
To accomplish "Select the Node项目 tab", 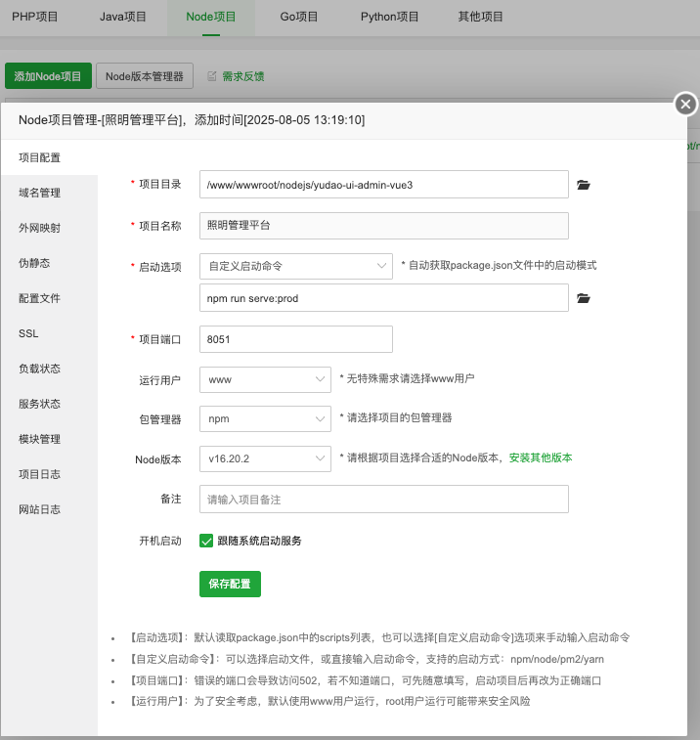I will point(211,17).
